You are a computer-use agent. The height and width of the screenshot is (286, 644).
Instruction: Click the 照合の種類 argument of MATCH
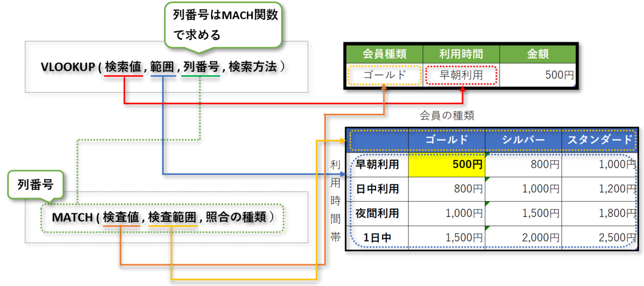[237, 218]
